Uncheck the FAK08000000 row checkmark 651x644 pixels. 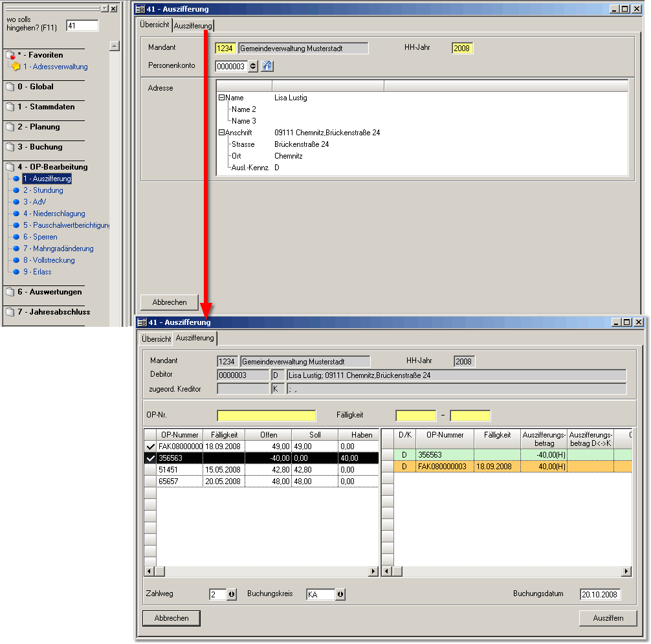click(150, 447)
